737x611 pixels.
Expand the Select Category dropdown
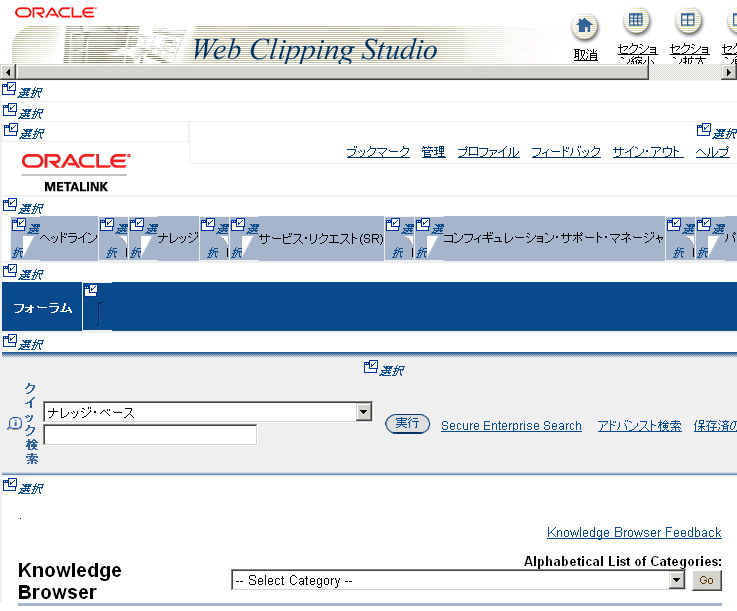(676, 580)
